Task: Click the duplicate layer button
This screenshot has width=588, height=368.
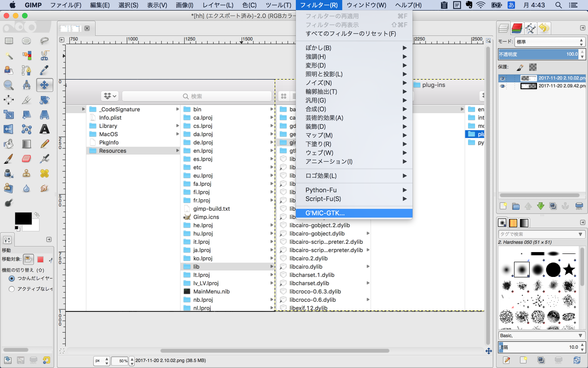Action: tap(553, 206)
